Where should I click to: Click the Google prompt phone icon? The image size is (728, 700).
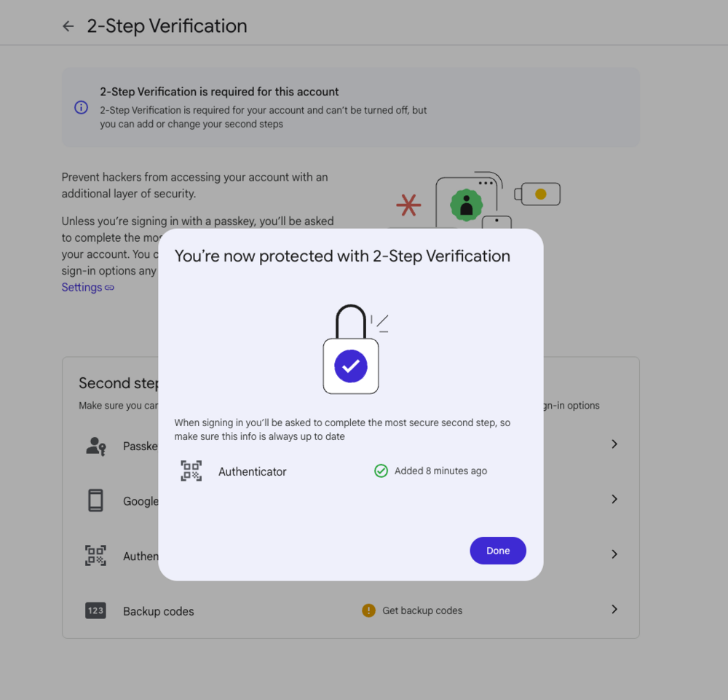click(95, 500)
